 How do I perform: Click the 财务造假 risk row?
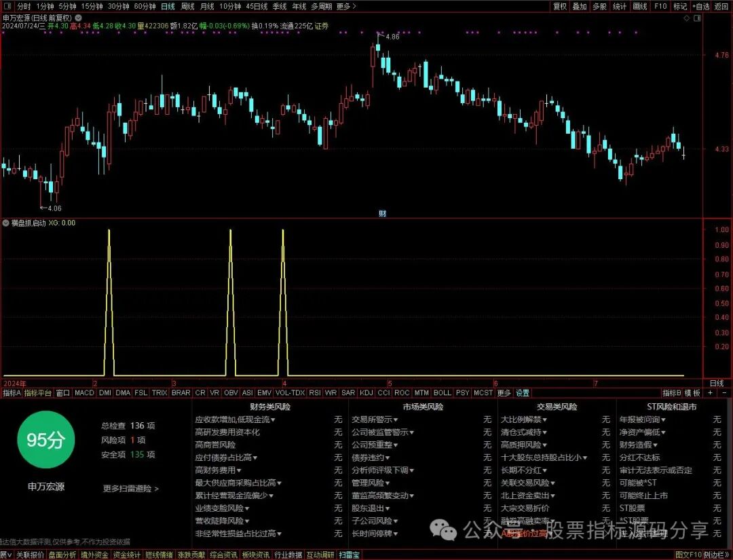click(x=671, y=445)
